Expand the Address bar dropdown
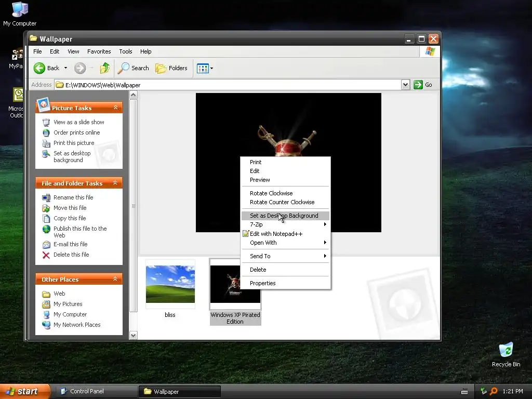Viewport: 532px width, 399px height. coord(405,85)
